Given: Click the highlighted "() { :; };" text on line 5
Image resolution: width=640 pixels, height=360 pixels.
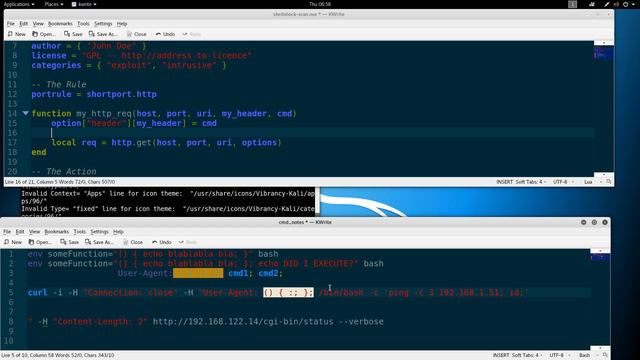Looking at the screenshot, I should (288, 292).
